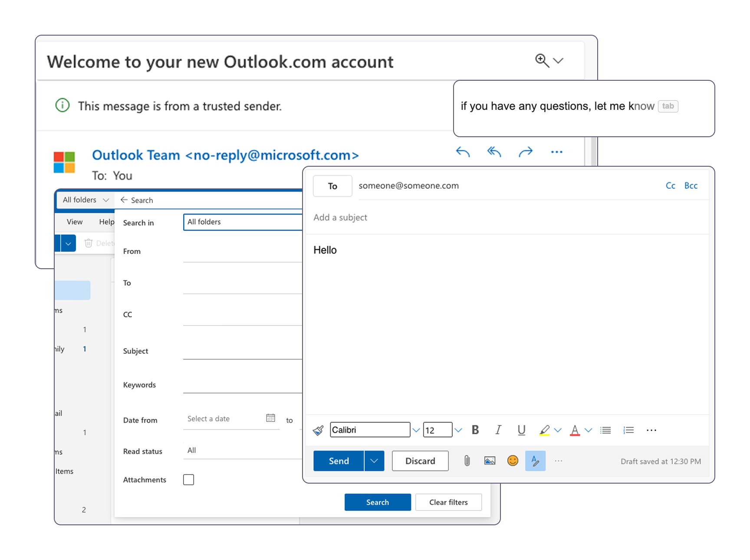
Task: Open the View tab
Action: tap(75, 222)
